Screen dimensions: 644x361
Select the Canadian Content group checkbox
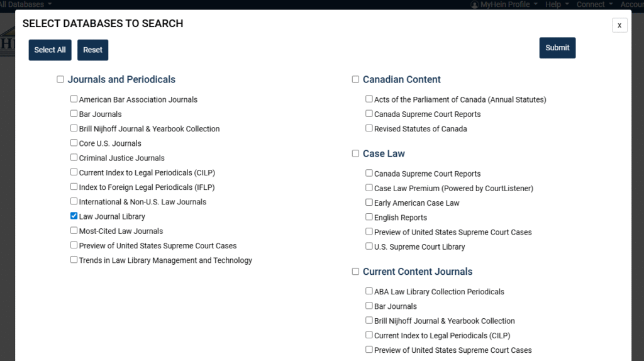[355, 79]
